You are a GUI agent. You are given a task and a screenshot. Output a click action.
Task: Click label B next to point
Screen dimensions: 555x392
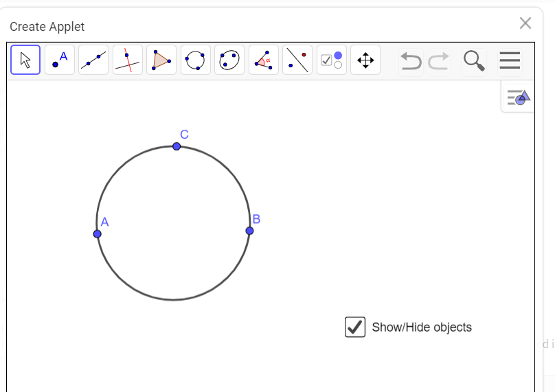pos(257,220)
